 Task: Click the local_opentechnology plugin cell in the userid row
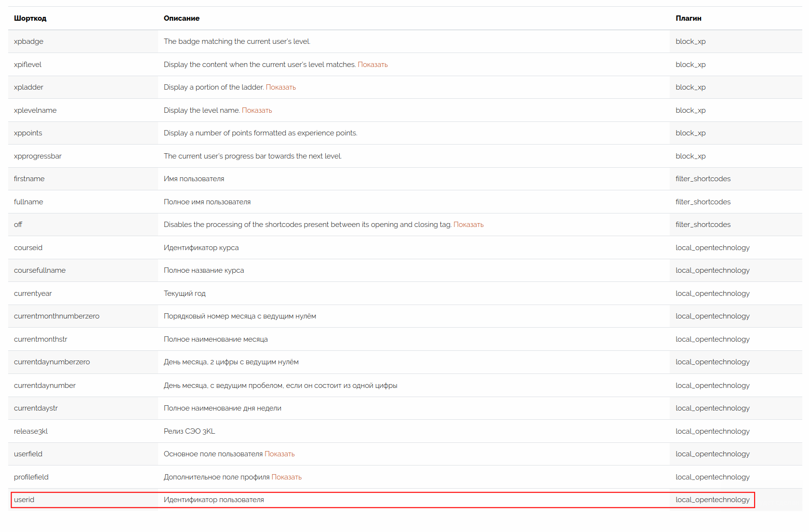point(712,500)
